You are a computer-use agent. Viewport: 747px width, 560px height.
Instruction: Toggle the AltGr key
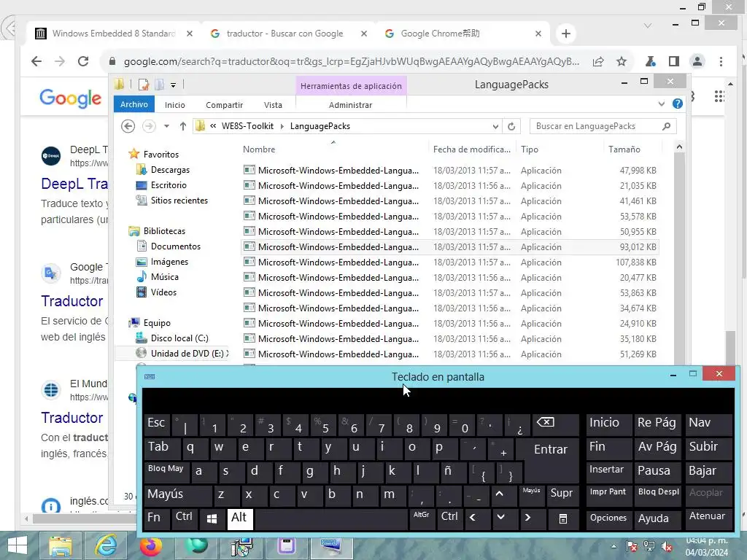(421, 518)
